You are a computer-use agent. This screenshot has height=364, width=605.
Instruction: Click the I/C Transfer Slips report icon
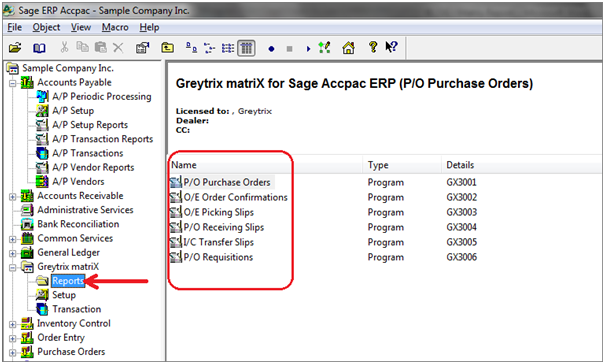[x=176, y=242]
